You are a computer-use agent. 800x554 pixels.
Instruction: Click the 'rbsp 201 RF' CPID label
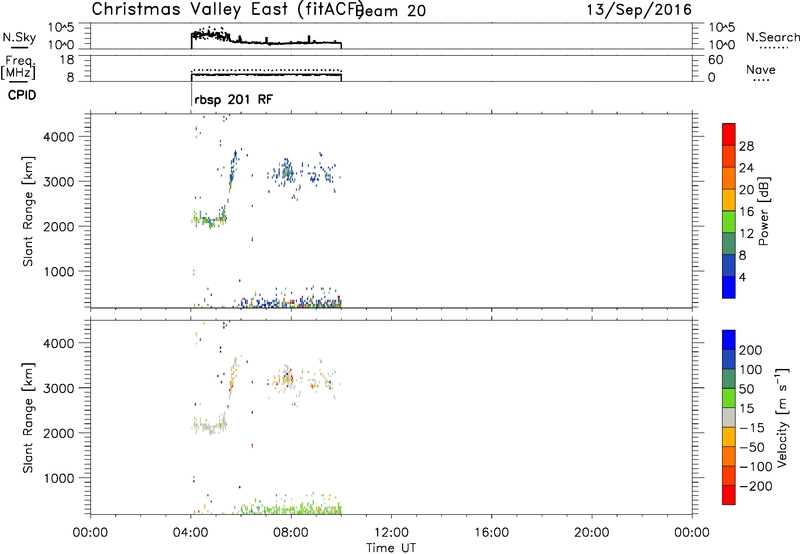(234, 99)
